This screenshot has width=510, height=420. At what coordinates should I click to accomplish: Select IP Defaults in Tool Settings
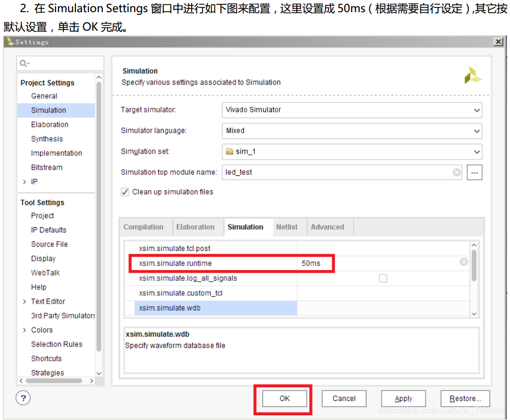click(x=49, y=230)
